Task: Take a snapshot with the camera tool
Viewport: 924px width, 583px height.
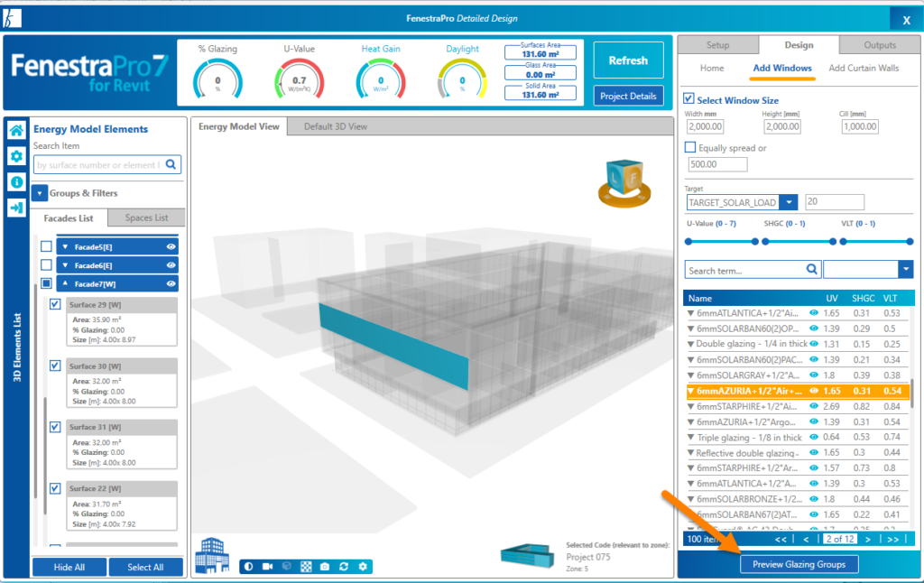Action: pyautogui.click(x=325, y=567)
